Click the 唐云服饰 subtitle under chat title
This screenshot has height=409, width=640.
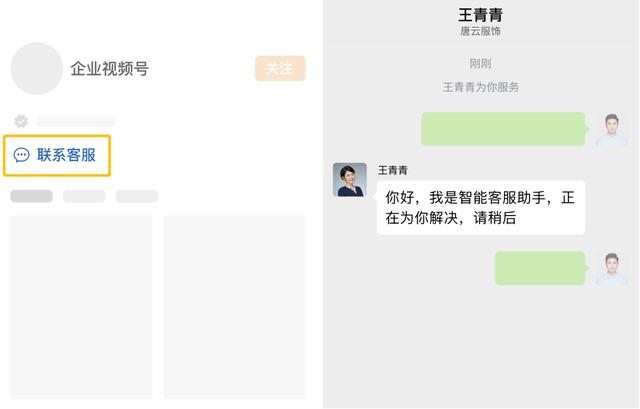click(x=480, y=31)
